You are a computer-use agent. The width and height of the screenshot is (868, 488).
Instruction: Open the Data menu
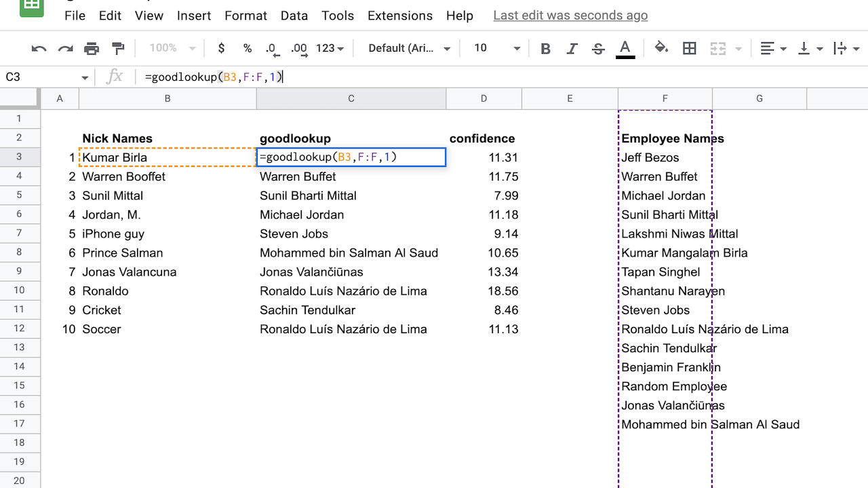tap(294, 15)
